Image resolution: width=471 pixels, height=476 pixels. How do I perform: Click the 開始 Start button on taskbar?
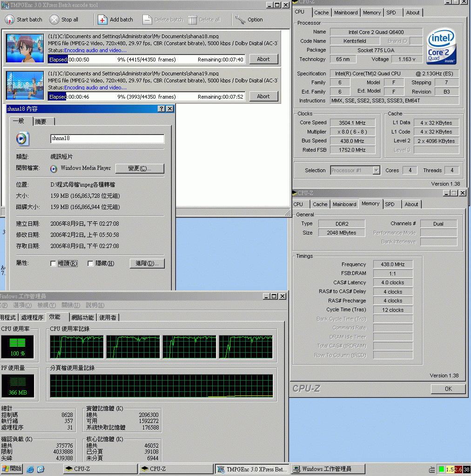12,469
